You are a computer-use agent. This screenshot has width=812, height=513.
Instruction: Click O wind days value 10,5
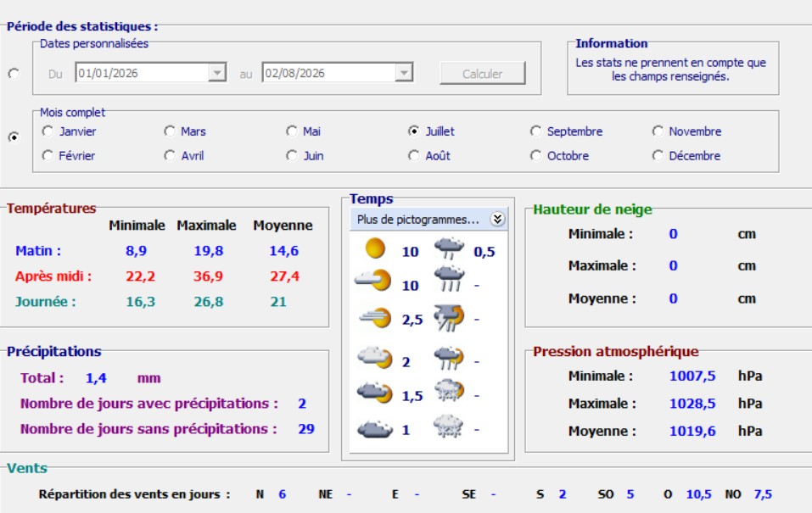click(x=698, y=494)
